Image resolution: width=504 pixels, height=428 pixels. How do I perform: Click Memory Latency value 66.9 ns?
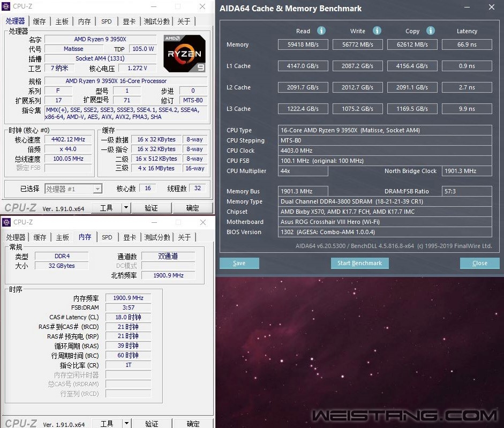(x=467, y=44)
